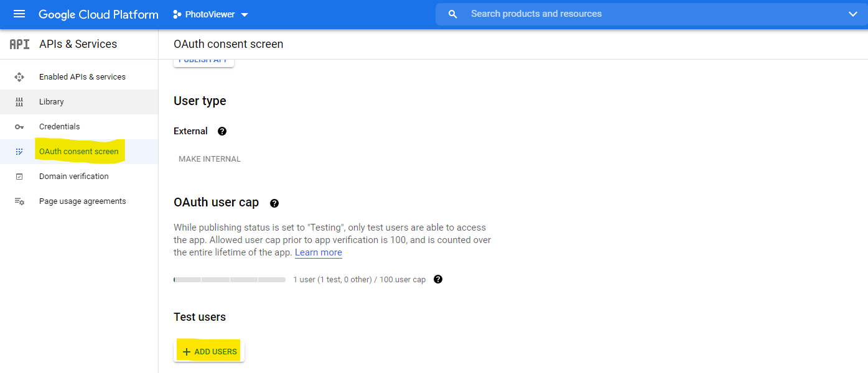Open the PhotoViewer project switcher dropdown
Screen dimensions: 868x373
(x=211, y=14)
